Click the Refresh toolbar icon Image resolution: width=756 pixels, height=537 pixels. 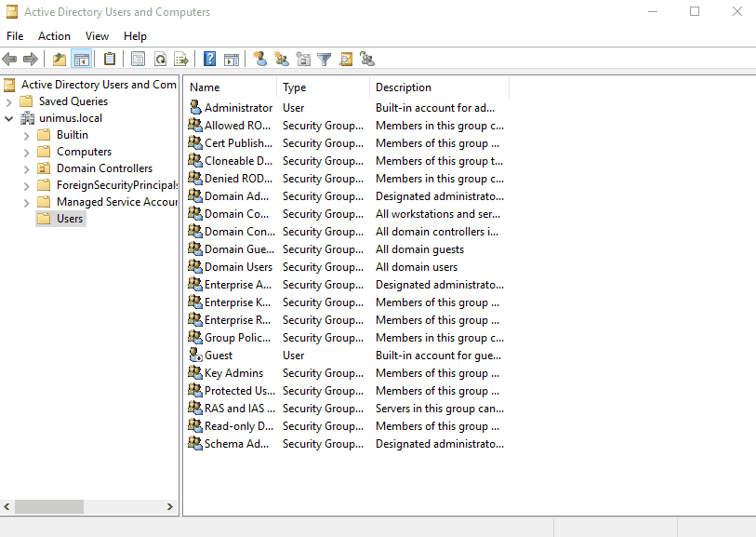tap(160, 60)
